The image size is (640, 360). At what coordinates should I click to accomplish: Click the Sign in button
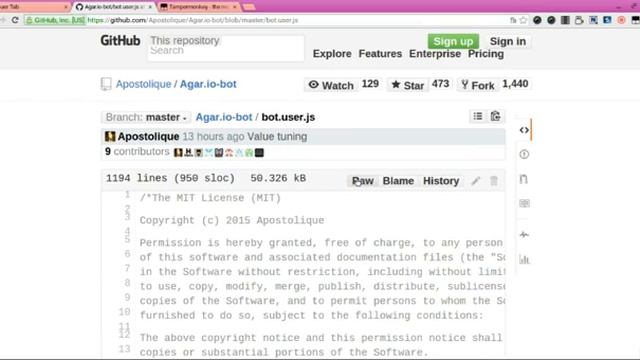coord(508,41)
